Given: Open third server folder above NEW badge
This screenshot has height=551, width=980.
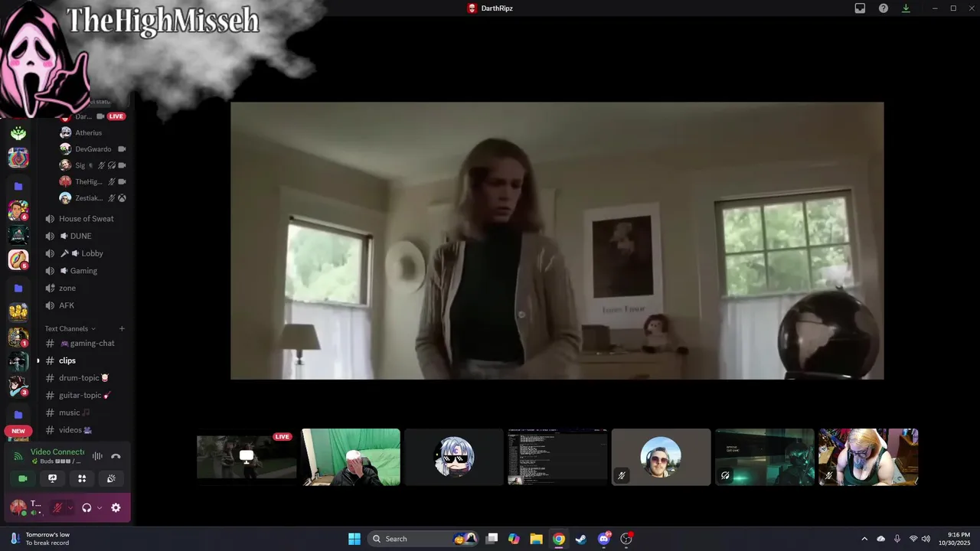Looking at the screenshot, I should (18, 415).
